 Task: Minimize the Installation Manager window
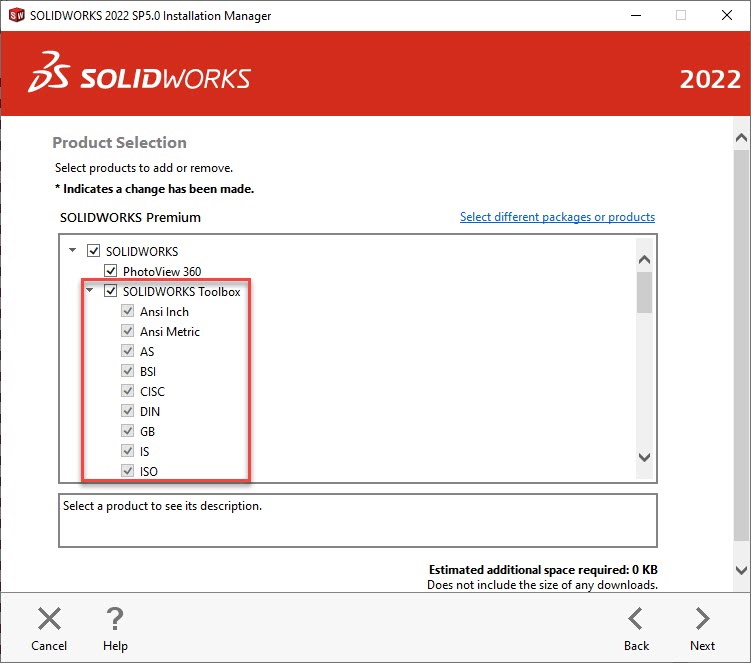636,15
